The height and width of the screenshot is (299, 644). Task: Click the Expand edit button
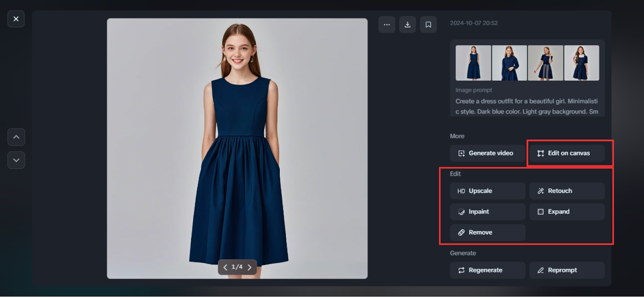567,212
